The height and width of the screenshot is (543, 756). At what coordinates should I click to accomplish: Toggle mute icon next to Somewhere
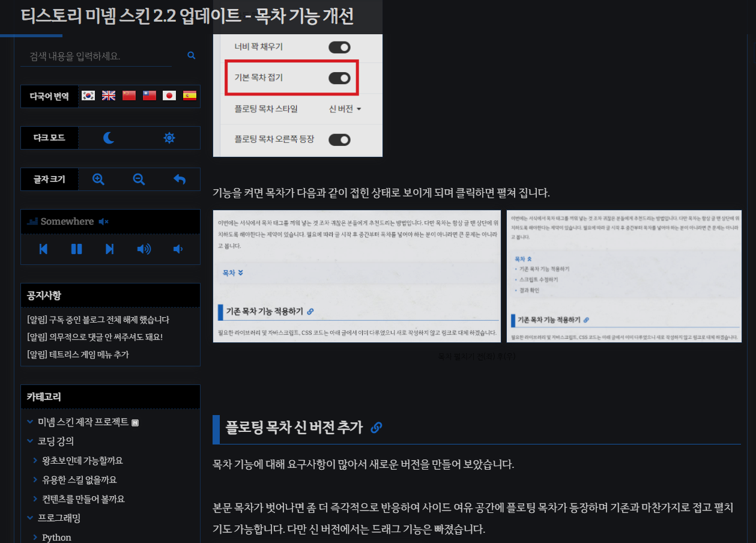pos(103,222)
